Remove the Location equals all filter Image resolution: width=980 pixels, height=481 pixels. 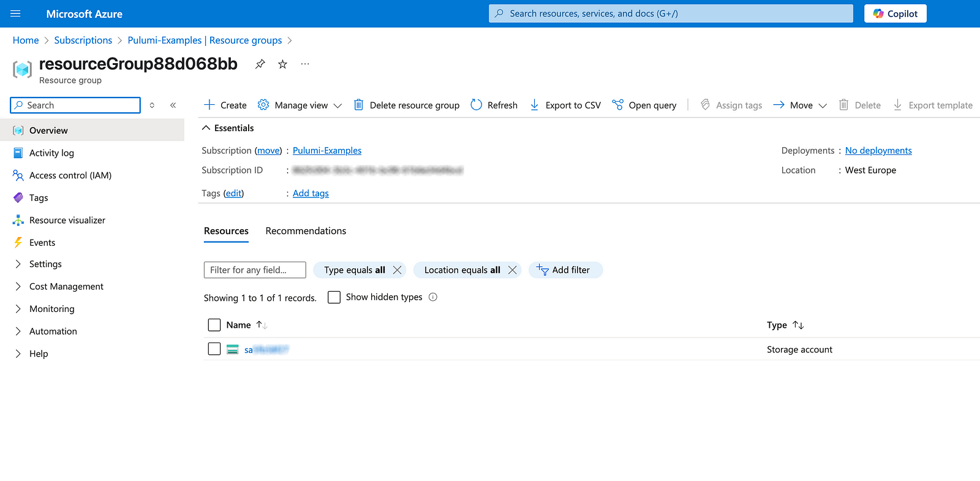[x=513, y=270]
